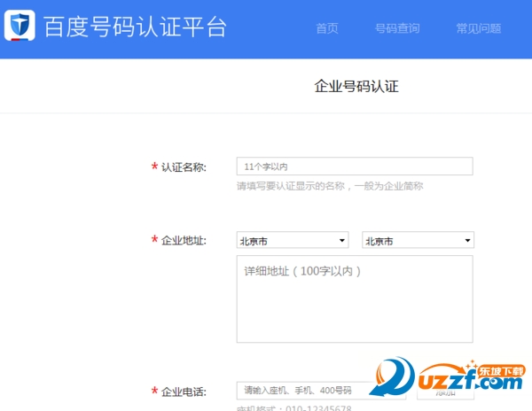Screen dimensions: 532x411
Task: Open the 首页 navigation item
Action: 327,28
